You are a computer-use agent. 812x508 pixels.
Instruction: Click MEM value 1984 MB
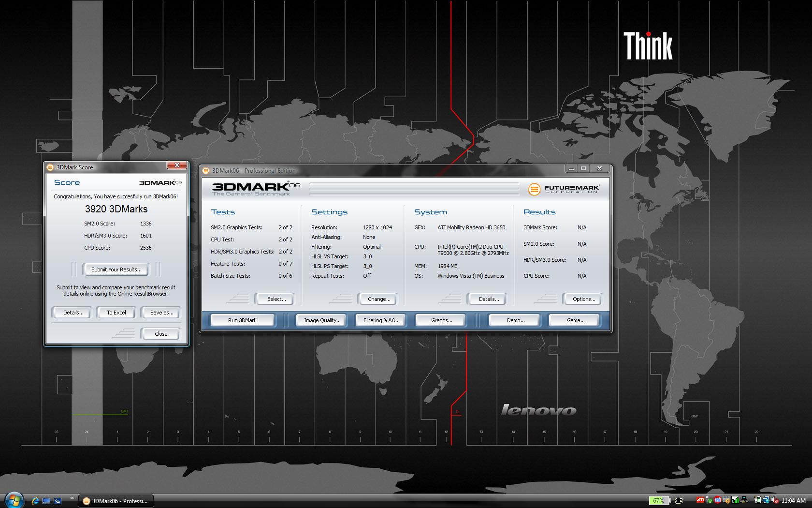click(448, 266)
